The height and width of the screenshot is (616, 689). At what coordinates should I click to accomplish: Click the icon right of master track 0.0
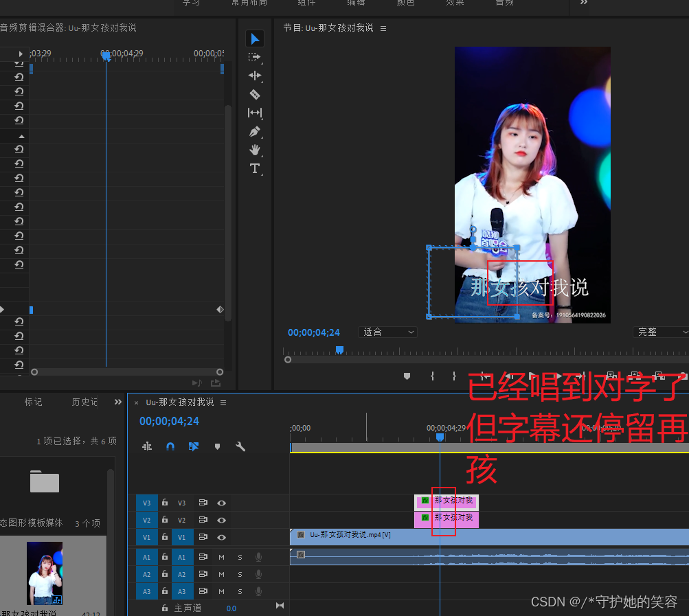point(280,606)
